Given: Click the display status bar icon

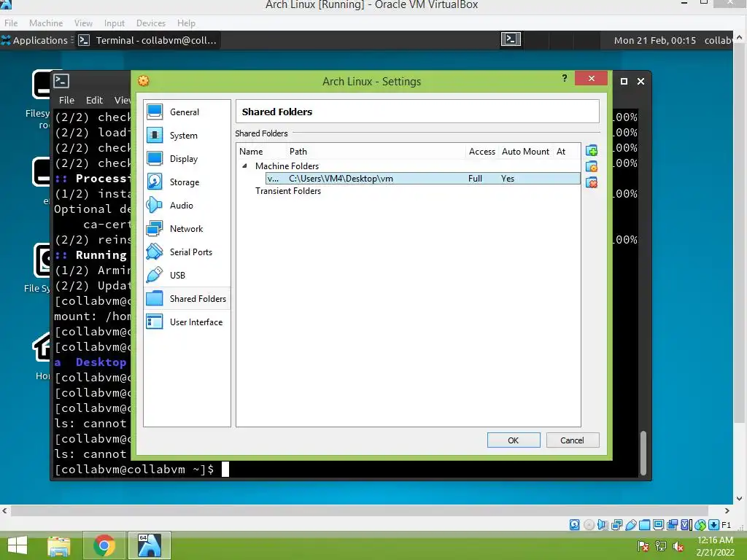Looking at the screenshot, I should point(659,525).
